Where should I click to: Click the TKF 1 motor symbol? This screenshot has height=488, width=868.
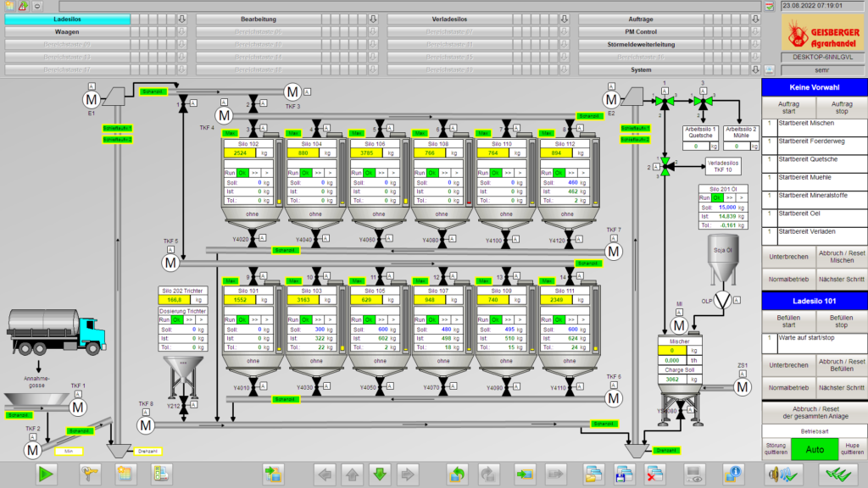click(x=78, y=408)
